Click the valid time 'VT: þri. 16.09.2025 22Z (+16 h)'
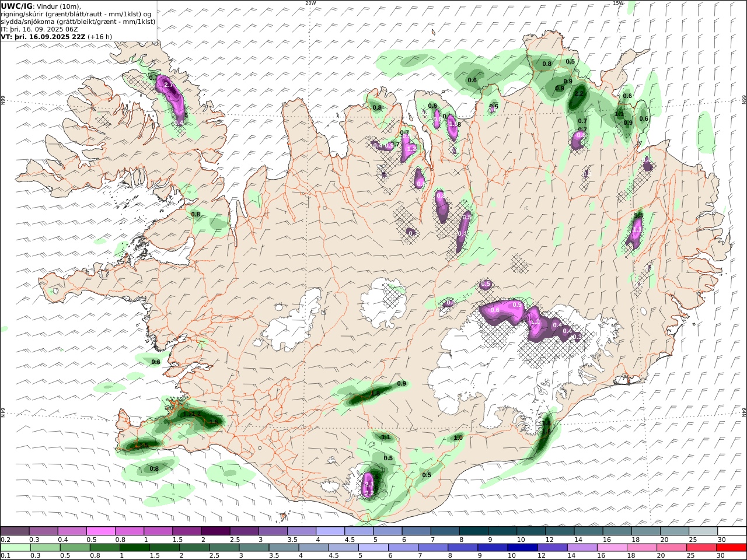 tap(56, 36)
